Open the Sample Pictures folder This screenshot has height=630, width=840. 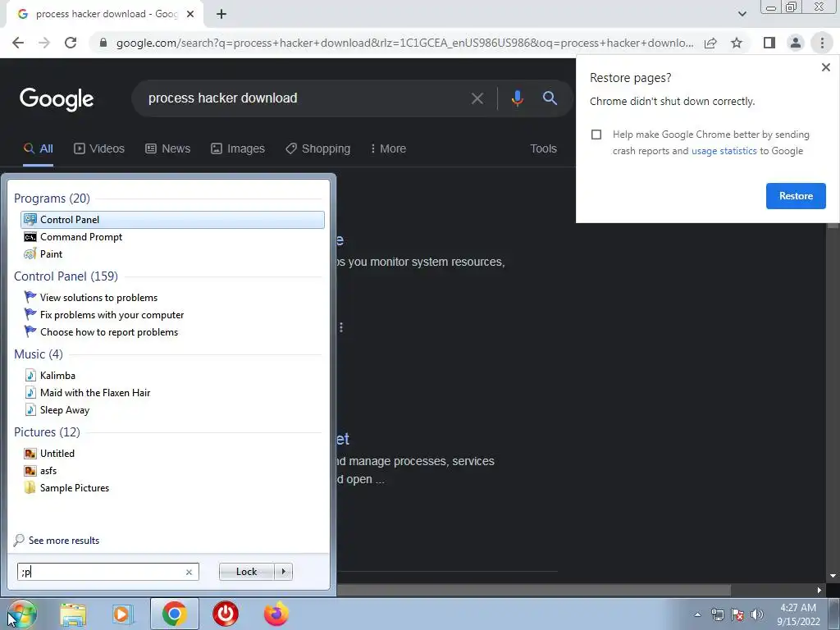point(172,487)
